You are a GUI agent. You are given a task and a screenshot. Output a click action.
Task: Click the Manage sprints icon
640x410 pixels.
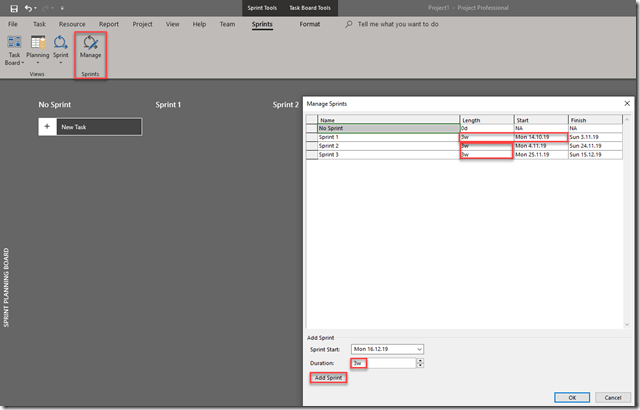point(90,43)
